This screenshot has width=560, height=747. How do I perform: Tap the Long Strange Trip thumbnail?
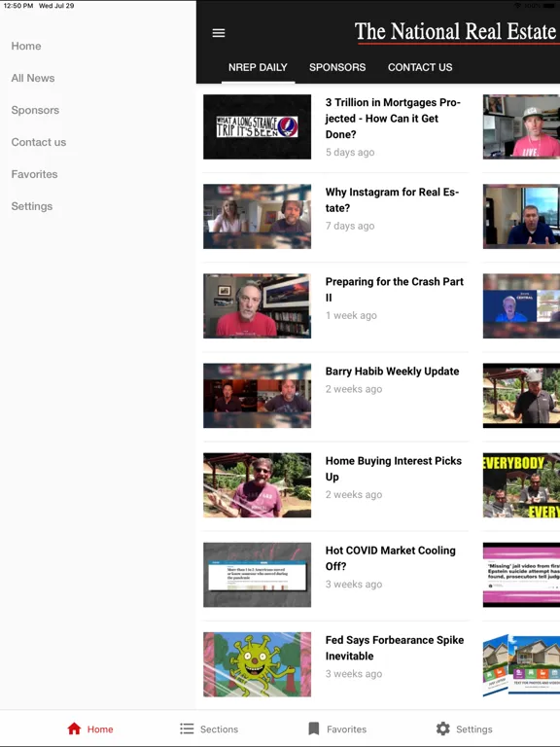click(257, 126)
